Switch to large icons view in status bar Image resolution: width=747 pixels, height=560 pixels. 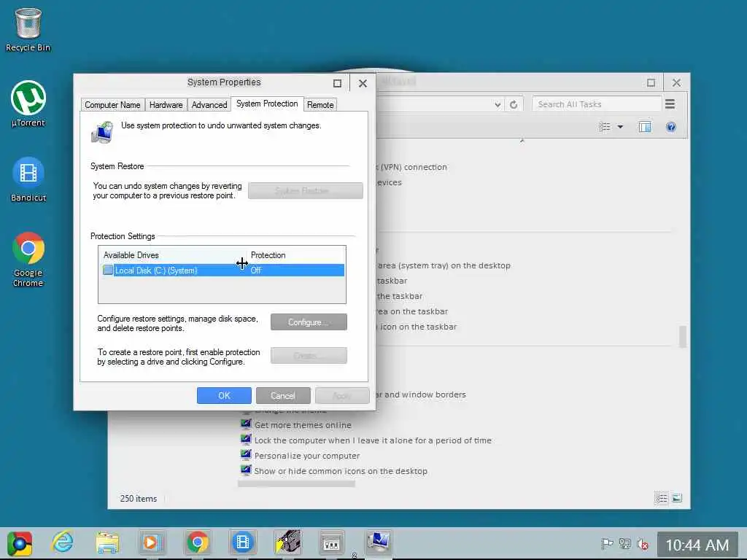pos(677,499)
